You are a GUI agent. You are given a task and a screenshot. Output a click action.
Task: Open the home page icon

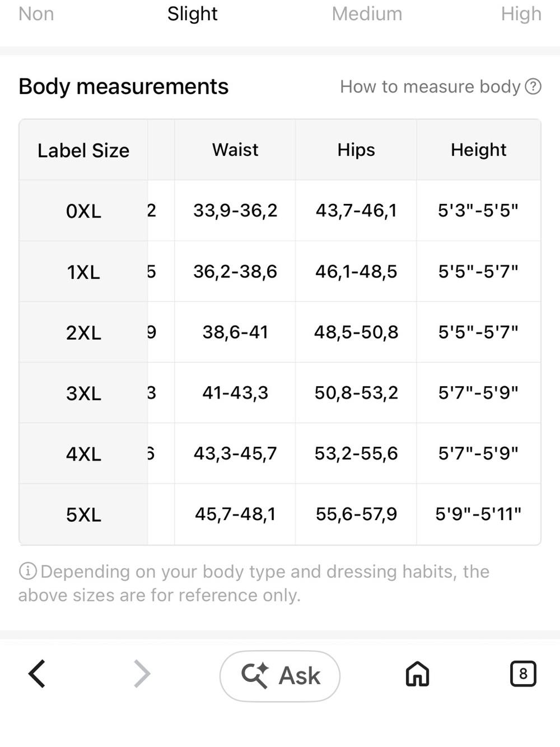pyautogui.click(x=417, y=674)
